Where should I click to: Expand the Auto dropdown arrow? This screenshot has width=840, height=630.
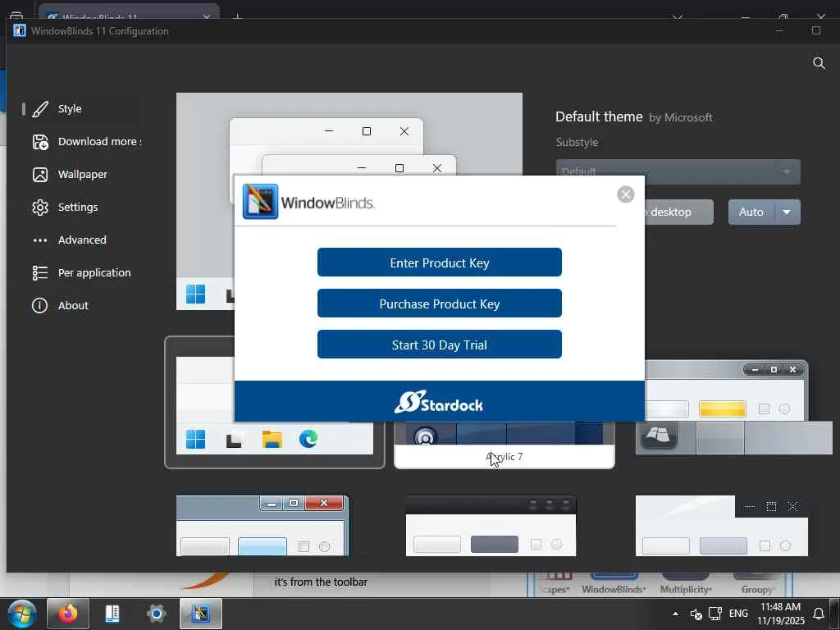click(x=787, y=212)
